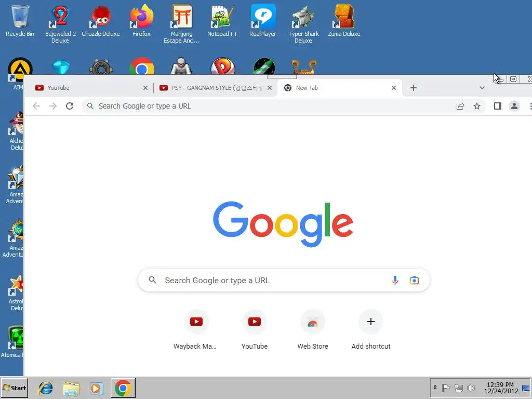Reload the current Chrome page

tap(70, 106)
